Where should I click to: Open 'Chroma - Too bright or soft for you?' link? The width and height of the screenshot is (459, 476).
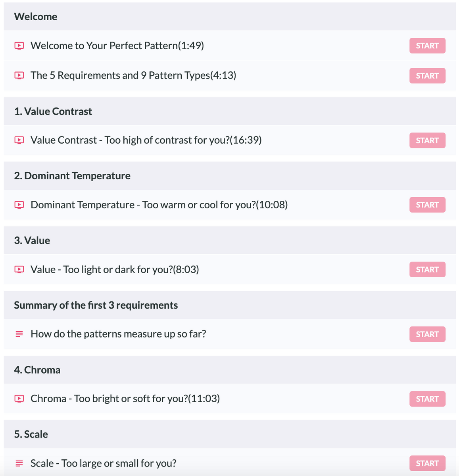125,399
